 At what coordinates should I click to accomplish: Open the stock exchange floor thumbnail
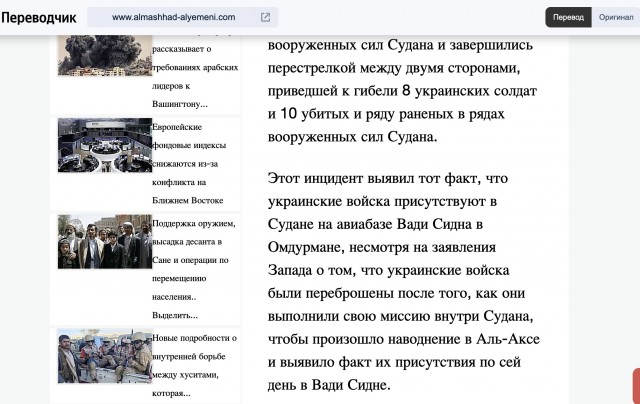pyautogui.click(x=105, y=145)
